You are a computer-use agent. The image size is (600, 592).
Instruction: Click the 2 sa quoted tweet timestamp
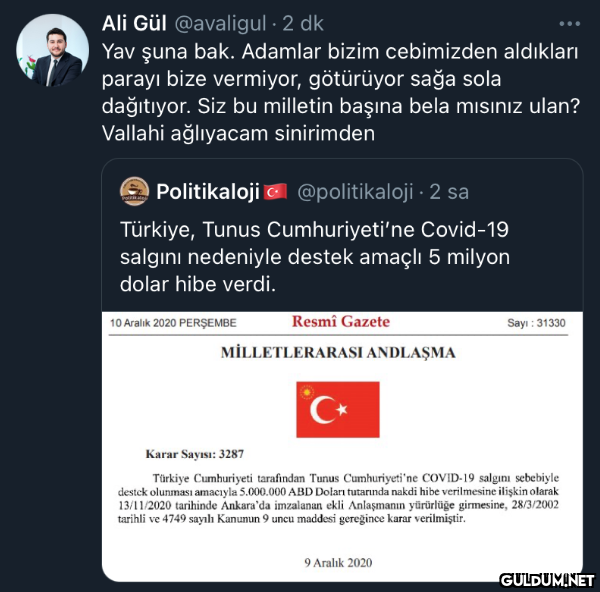(x=449, y=192)
